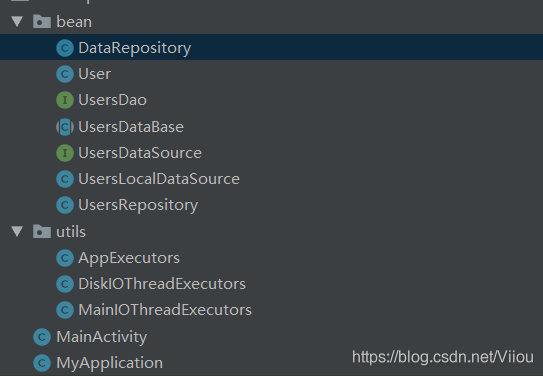Select the UsersDataBase entry name

point(131,127)
